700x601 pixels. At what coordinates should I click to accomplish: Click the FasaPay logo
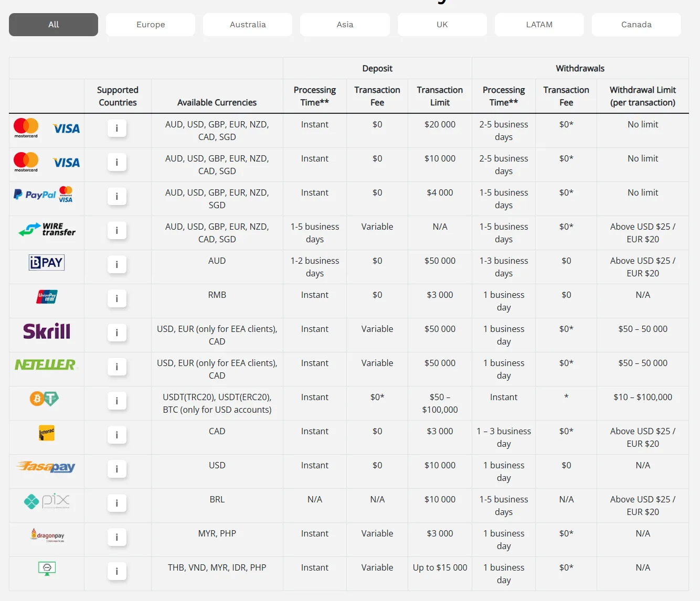coord(46,466)
